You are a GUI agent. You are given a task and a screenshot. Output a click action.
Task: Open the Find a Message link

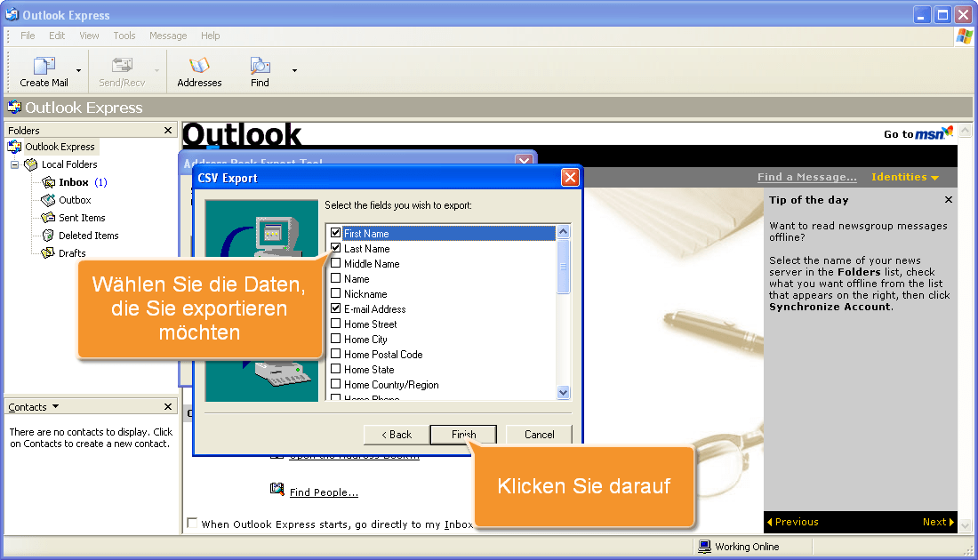click(x=807, y=177)
